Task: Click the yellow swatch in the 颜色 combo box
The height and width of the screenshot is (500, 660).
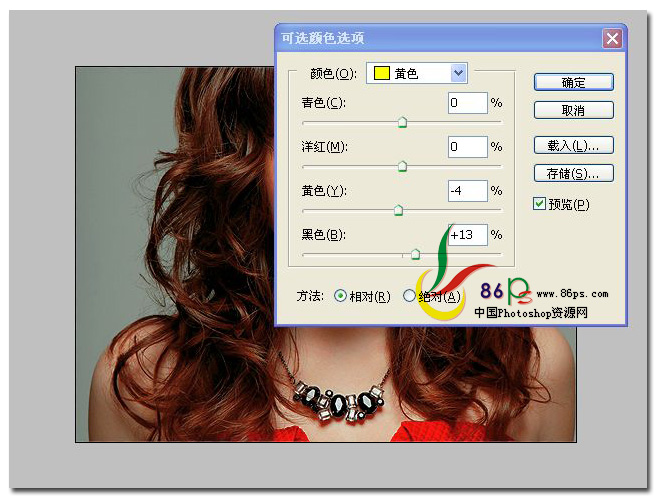Action: 381,73
